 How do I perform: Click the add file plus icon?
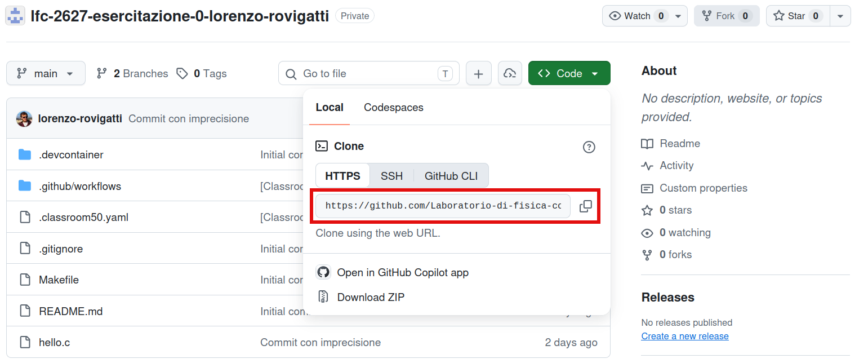(x=479, y=74)
